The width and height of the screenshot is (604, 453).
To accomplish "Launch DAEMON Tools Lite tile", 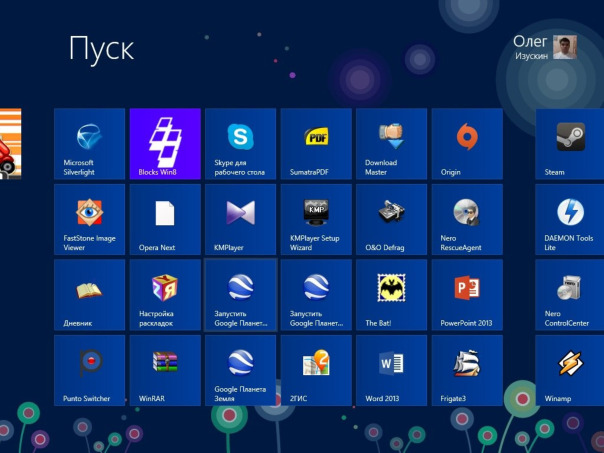I will point(570,219).
